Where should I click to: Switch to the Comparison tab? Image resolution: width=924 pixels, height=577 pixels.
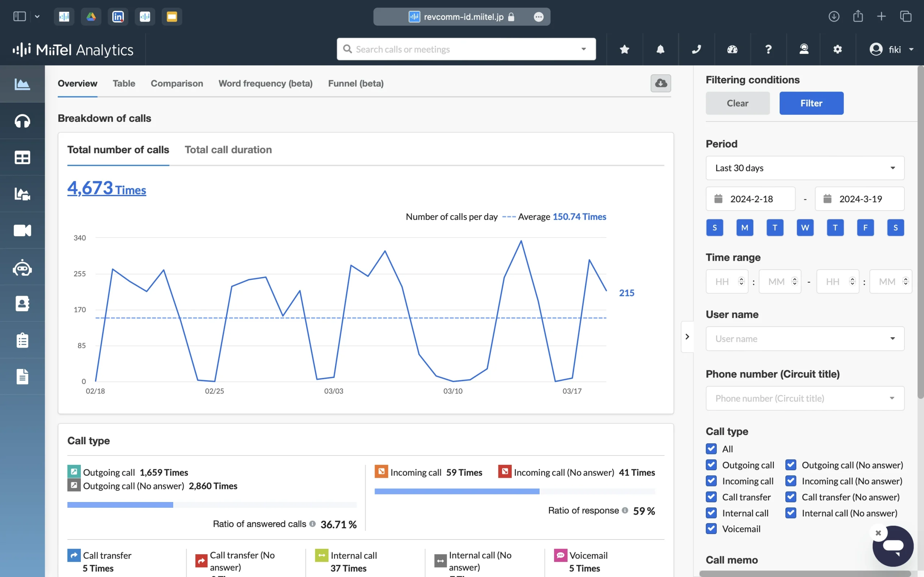(177, 84)
